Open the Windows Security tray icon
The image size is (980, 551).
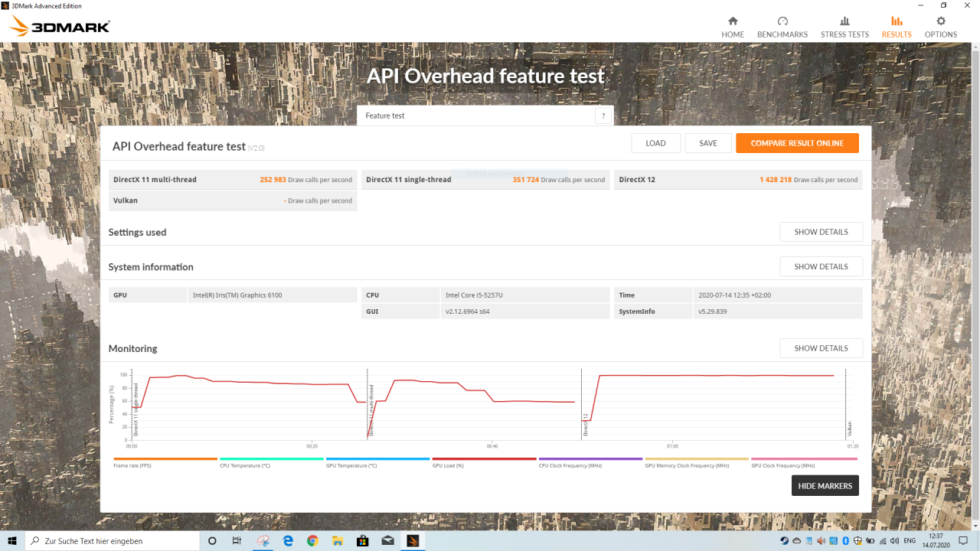tap(857, 541)
